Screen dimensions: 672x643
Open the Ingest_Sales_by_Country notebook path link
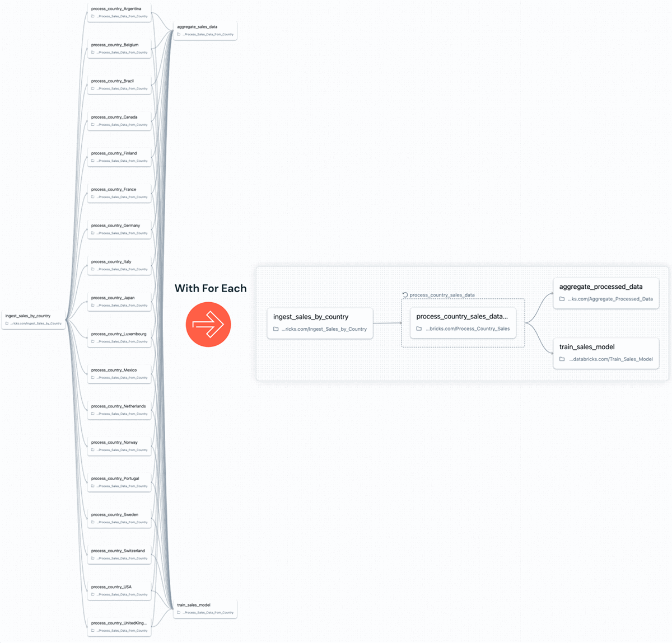[324, 329]
